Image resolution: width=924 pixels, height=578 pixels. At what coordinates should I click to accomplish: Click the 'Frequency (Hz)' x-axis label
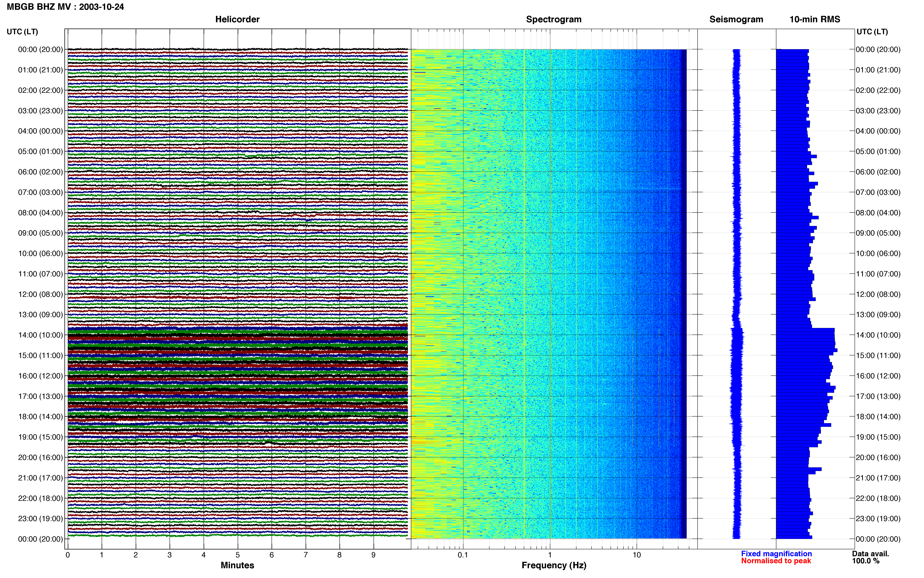coord(554,565)
